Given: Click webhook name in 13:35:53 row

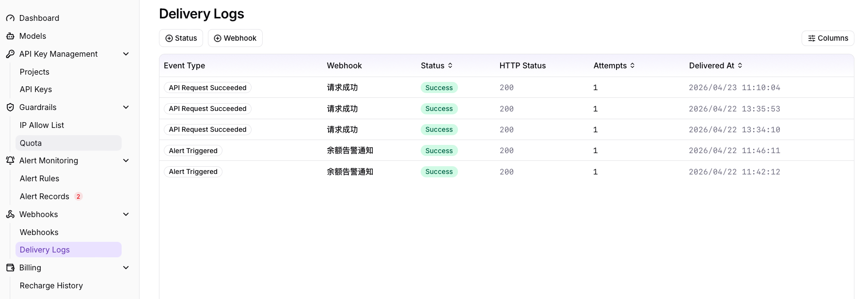Looking at the screenshot, I should (x=342, y=109).
